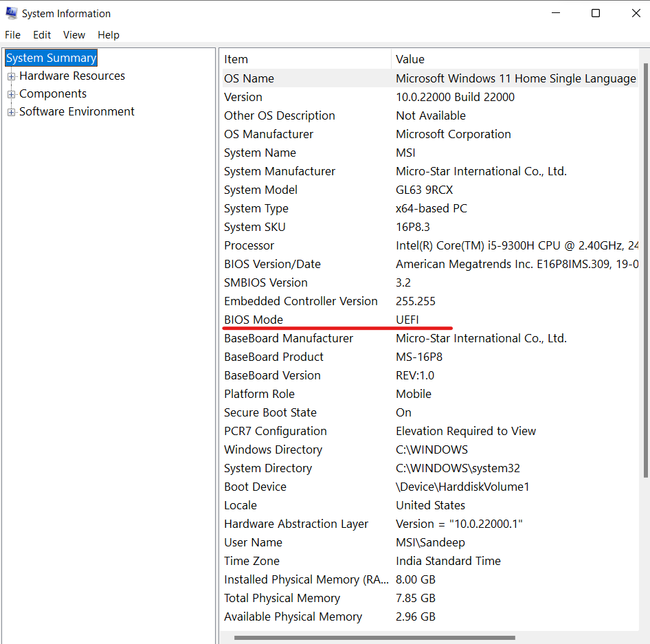Viewport: 650px width, 644px height.
Task: Close the System Information window
Action: [636, 13]
